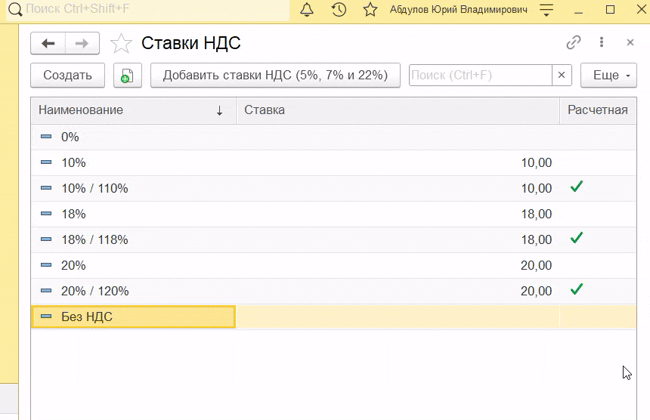Expand the Еще dropdown menu

(x=612, y=75)
